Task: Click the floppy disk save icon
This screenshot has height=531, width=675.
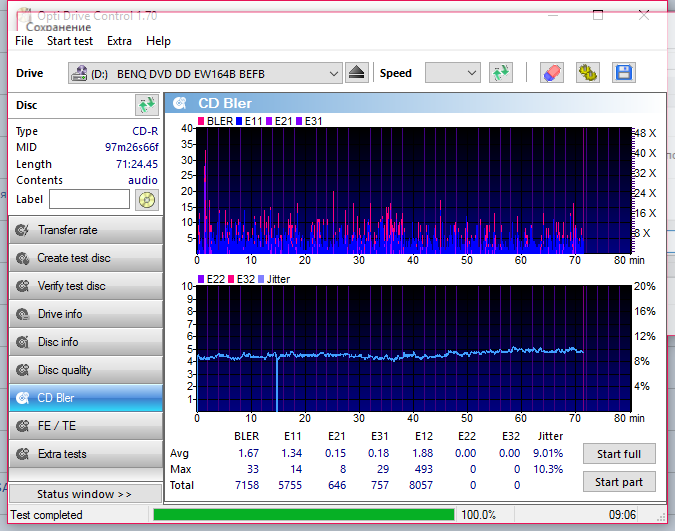Action: [x=623, y=73]
